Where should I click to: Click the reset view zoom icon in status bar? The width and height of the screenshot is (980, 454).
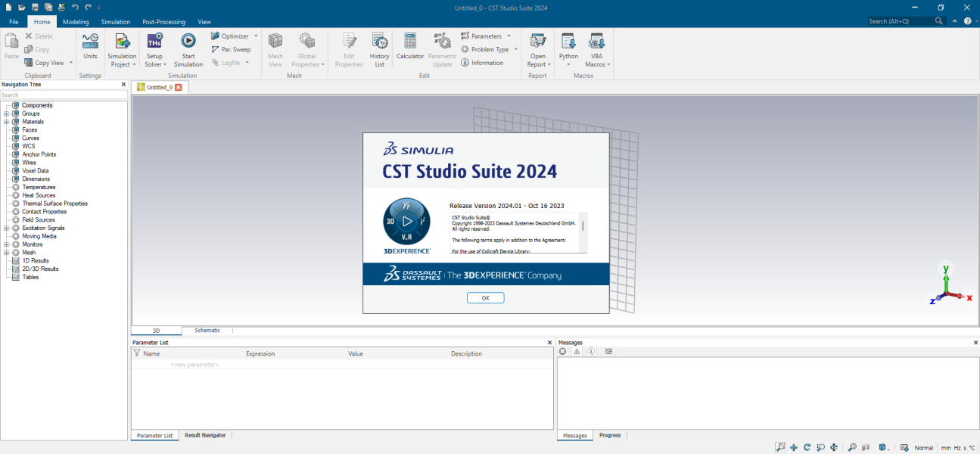(x=852, y=447)
